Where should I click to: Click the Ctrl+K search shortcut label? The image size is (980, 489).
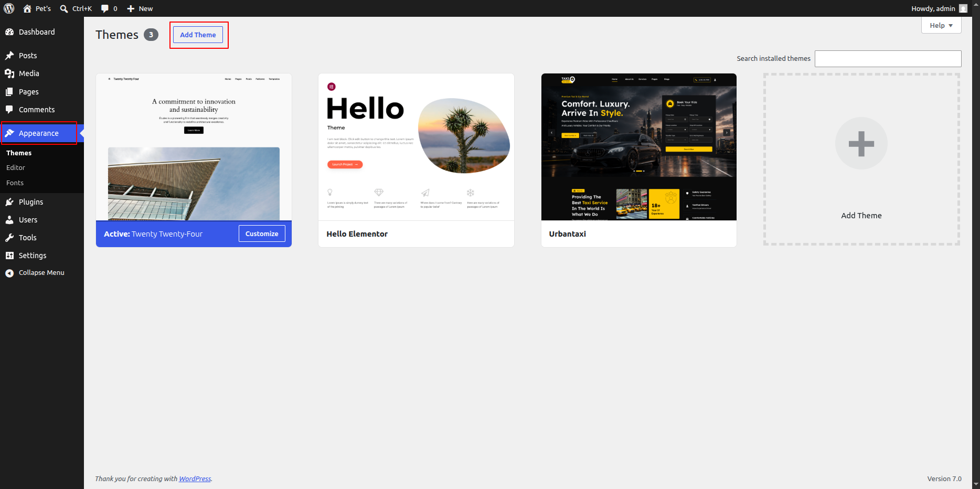click(x=82, y=8)
